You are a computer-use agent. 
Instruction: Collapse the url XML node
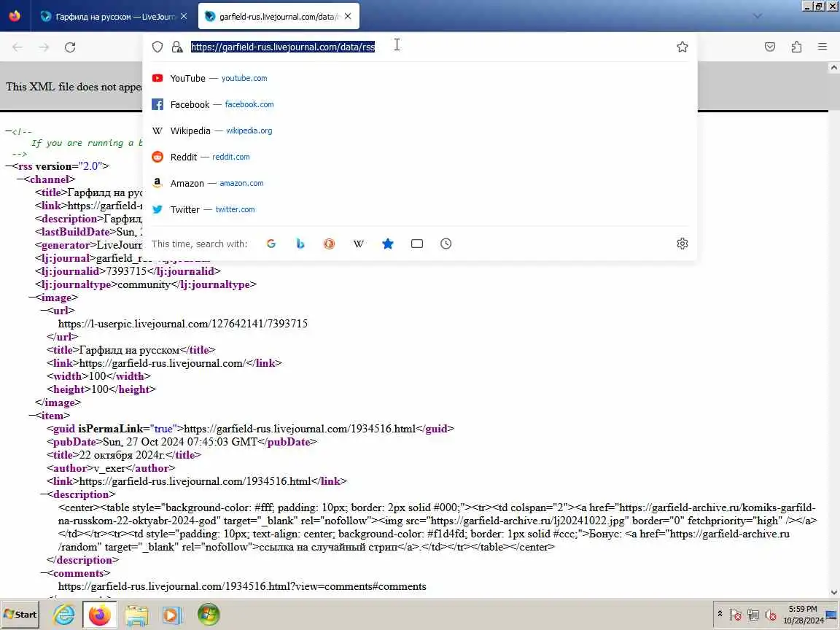click(44, 311)
